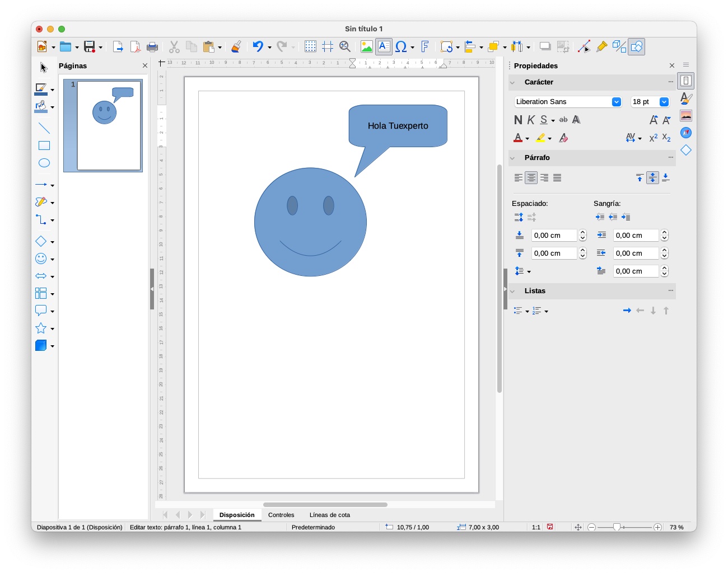Toggle Italic (K) character formatting
The image size is (728, 573).
click(531, 120)
